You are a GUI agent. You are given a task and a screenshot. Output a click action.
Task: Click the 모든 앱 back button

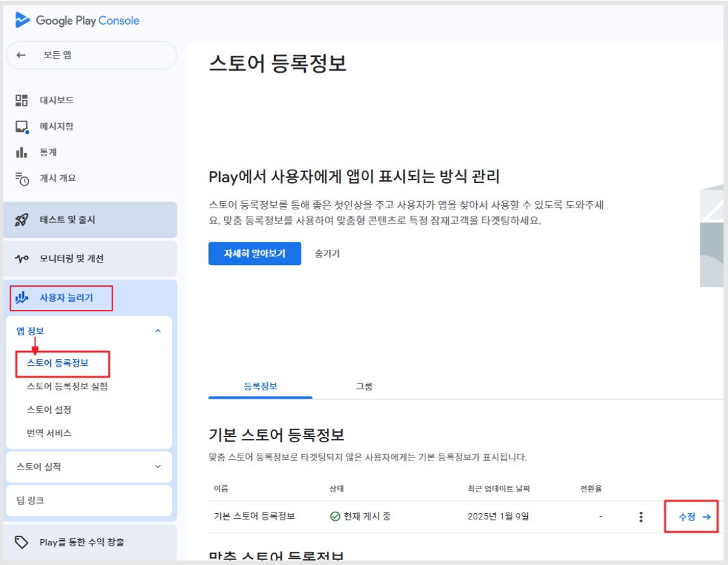(91, 55)
